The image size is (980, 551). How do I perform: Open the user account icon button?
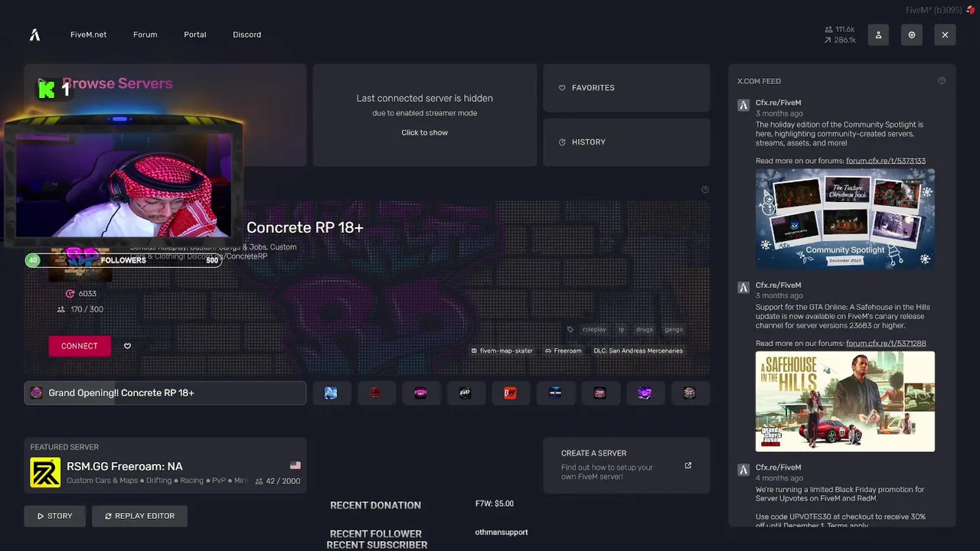878,34
